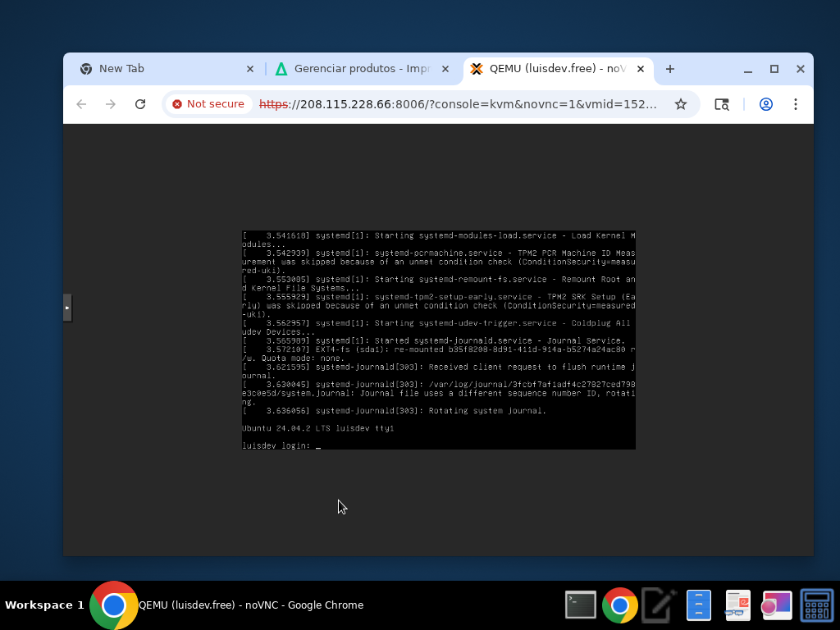Open the Google Lens search icon
This screenshot has width=840, height=630.
(722, 104)
